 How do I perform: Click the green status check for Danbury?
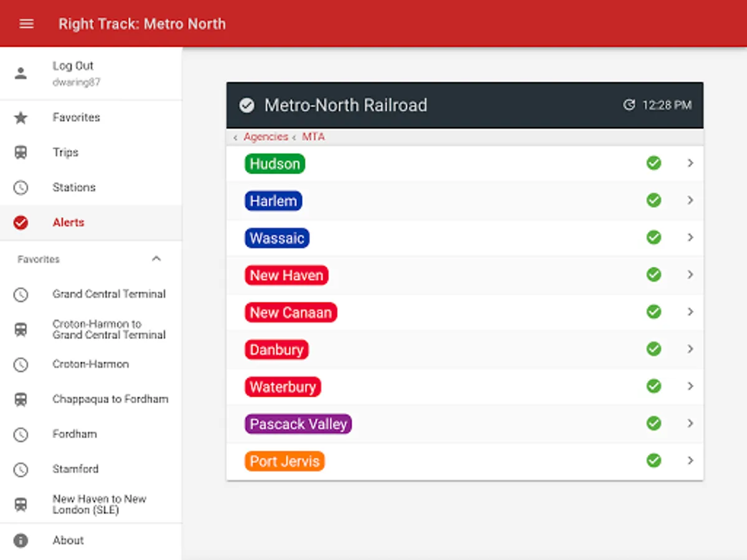(x=654, y=349)
